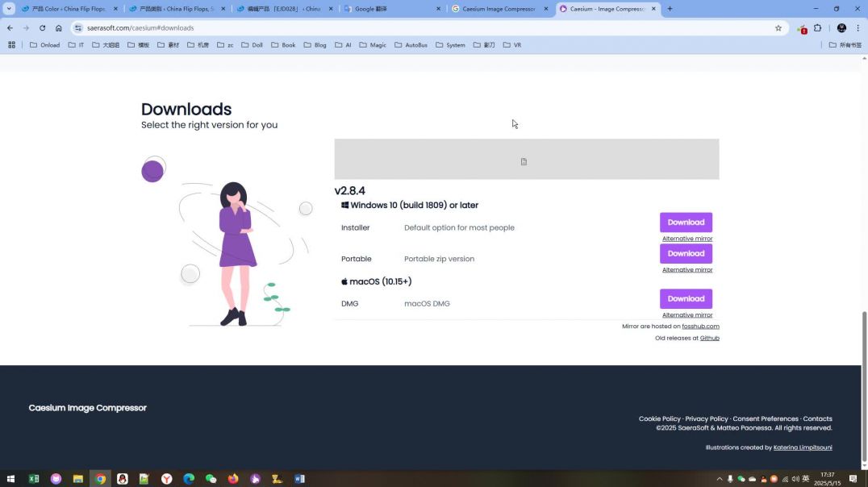This screenshot has width=868, height=487.
Task: Click the ad placeholder document icon
Action: pyautogui.click(x=524, y=161)
